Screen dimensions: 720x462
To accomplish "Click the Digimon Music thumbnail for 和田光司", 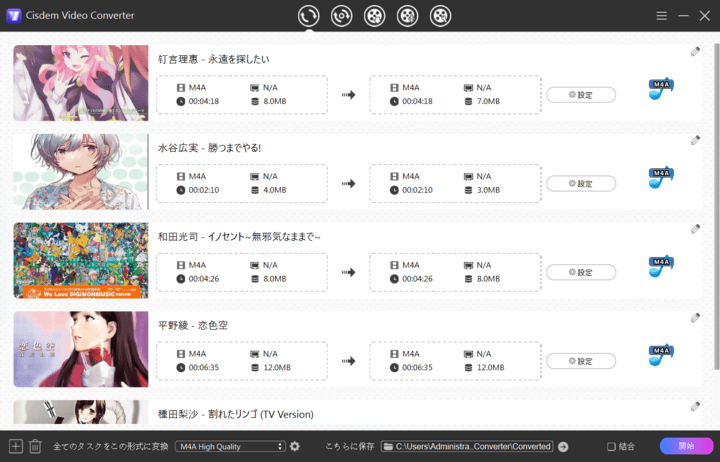I will pos(81,260).
